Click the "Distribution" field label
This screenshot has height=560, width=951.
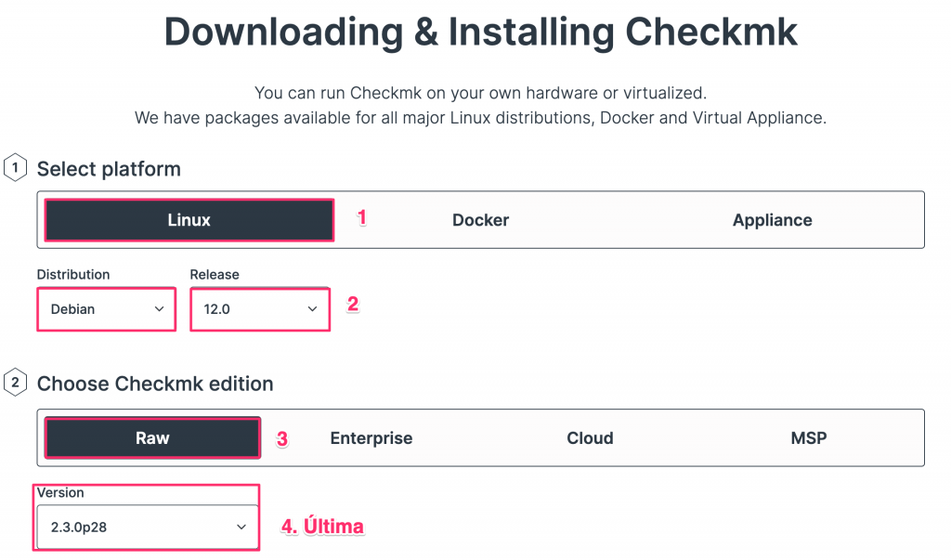pos(73,275)
